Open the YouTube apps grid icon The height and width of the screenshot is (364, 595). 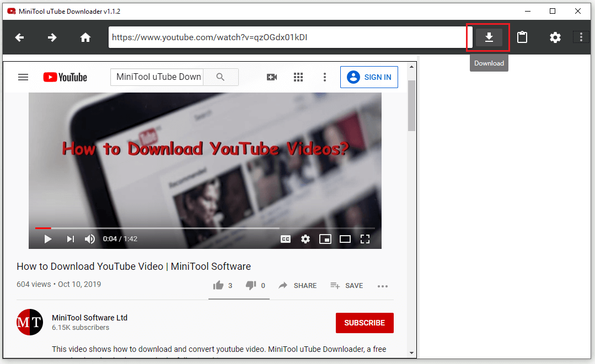point(298,77)
